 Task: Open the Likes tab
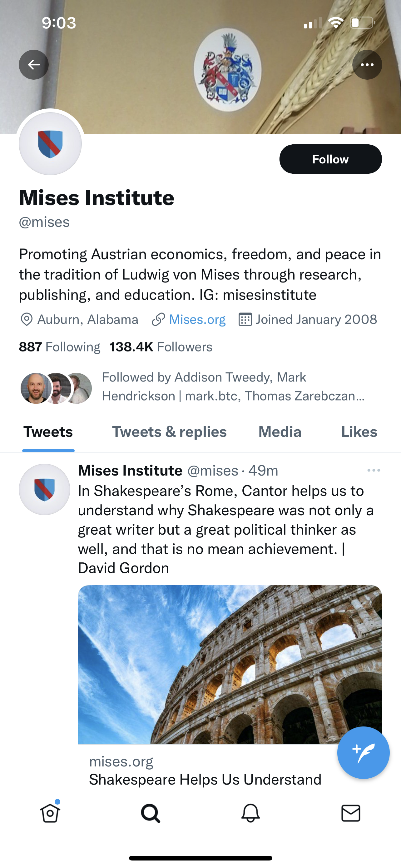click(x=359, y=432)
